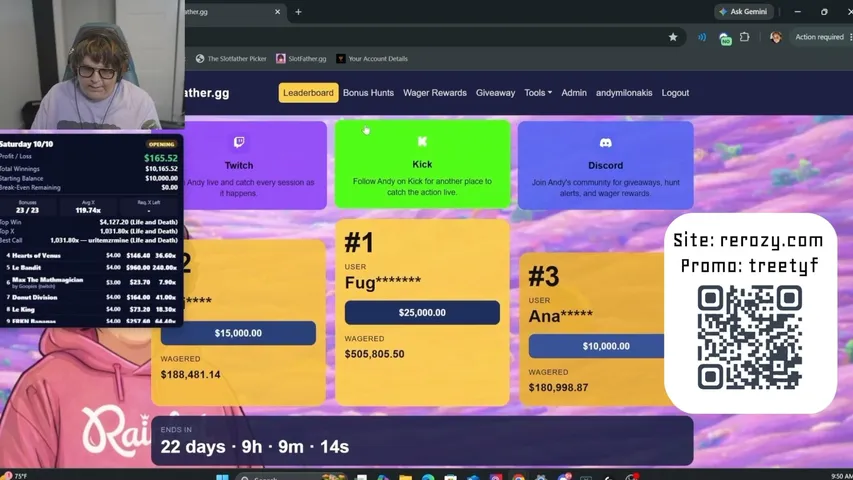Open the Chrome profile avatar
The image size is (853, 480).
(x=776, y=37)
